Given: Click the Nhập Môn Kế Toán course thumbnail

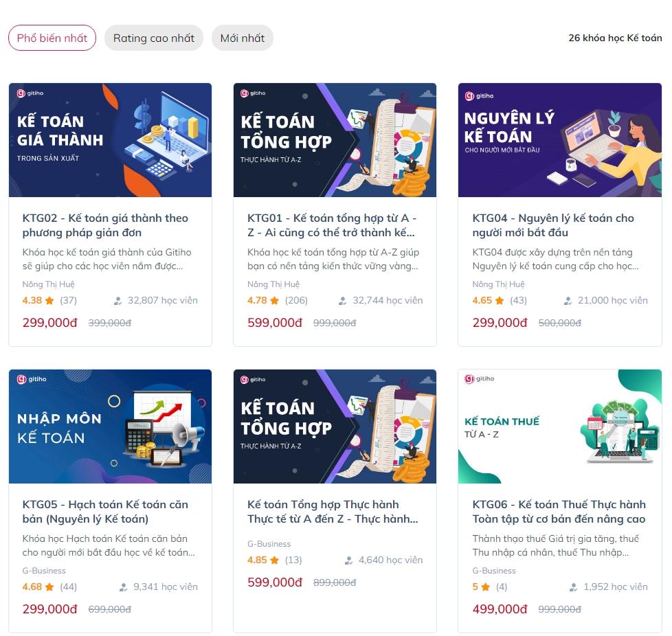Looking at the screenshot, I should (110, 427).
